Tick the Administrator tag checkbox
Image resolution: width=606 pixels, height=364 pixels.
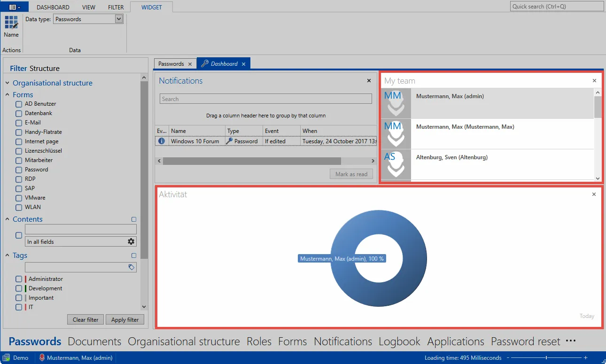tap(19, 279)
